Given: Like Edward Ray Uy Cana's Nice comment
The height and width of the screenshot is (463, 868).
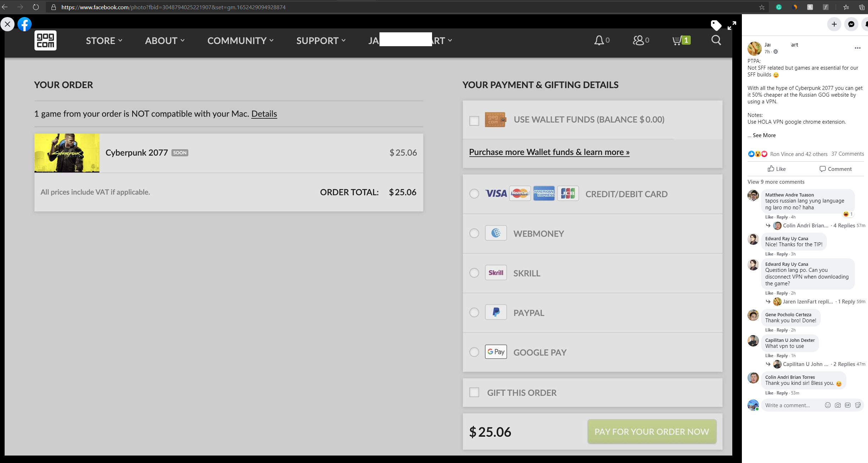Looking at the screenshot, I should pyautogui.click(x=769, y=254).
